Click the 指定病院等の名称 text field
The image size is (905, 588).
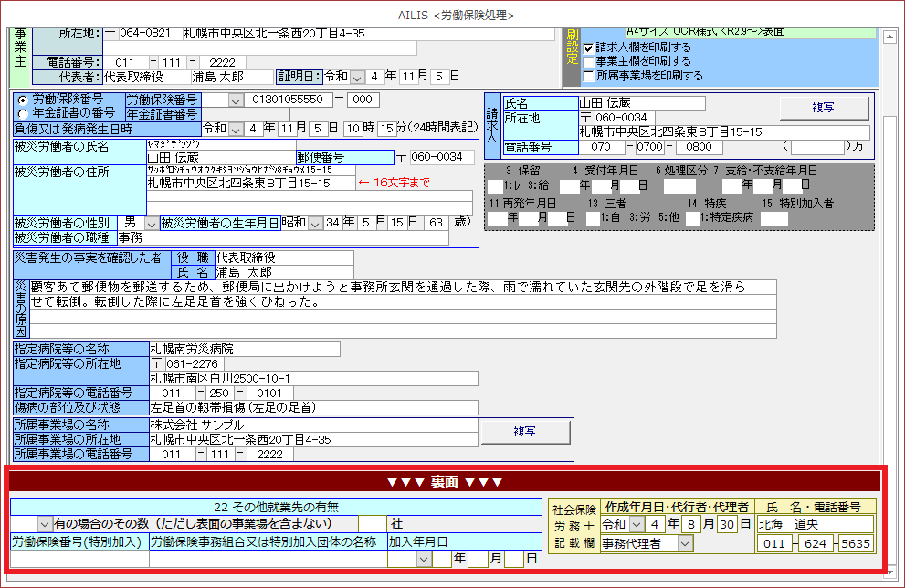[x=244, y=349]
